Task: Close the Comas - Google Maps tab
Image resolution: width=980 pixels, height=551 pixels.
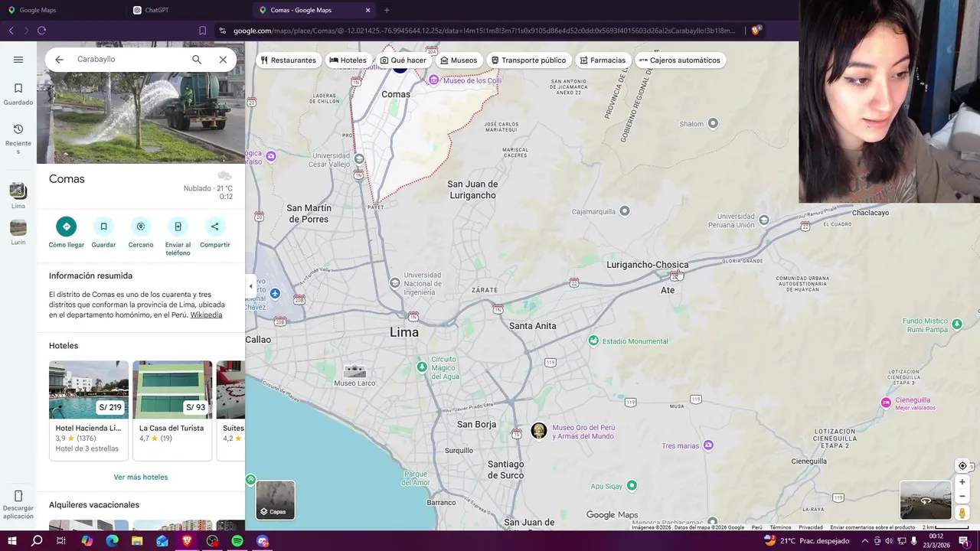Action: (367, 10)
